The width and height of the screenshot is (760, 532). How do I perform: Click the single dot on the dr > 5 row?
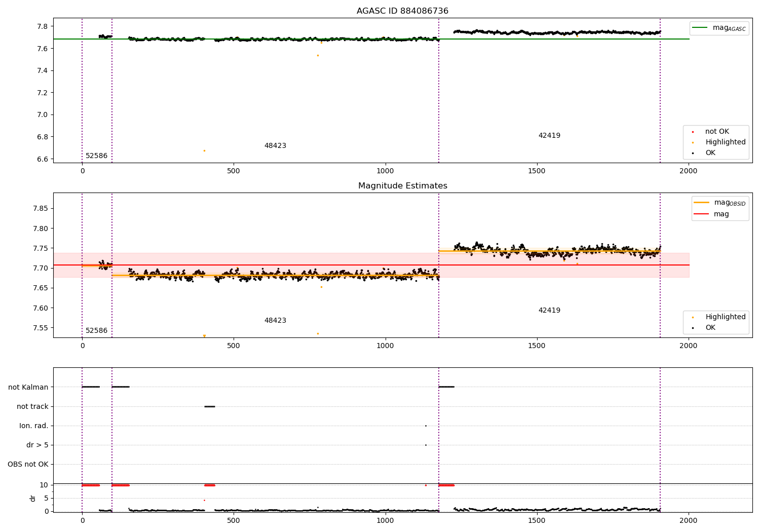426,445
